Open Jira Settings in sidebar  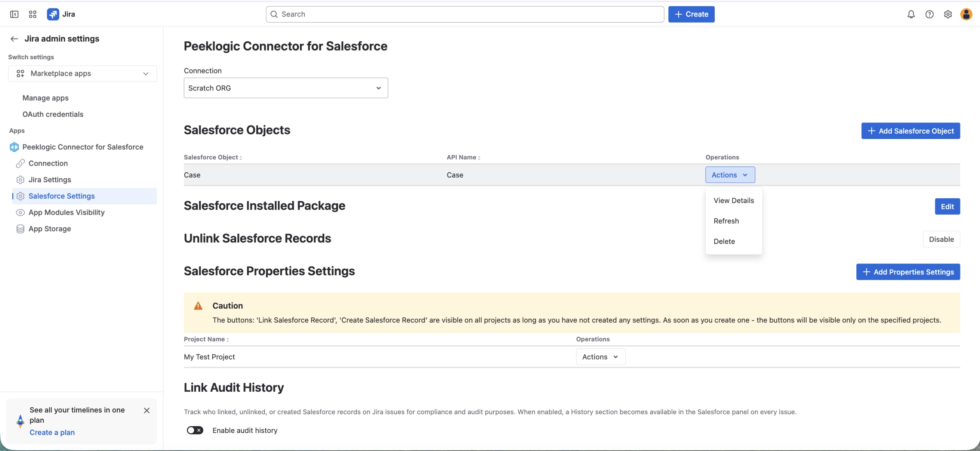(50, 180)
